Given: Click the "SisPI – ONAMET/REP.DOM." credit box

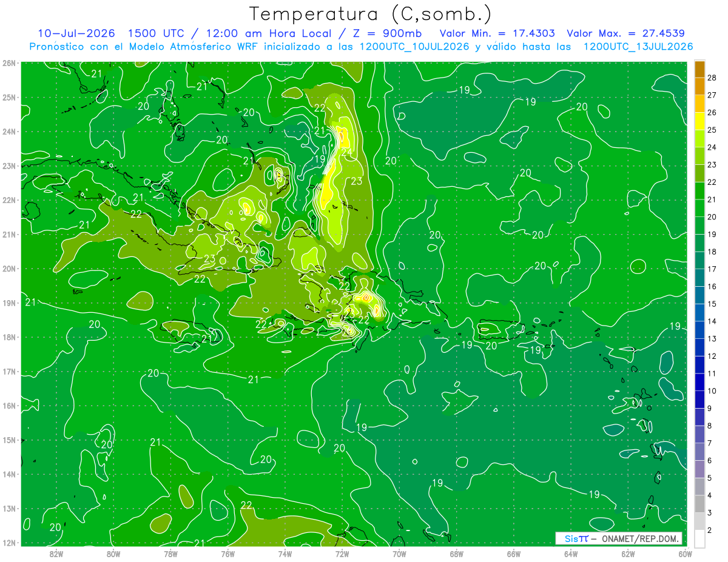Looking at the screenshot, I should point(619,538).
